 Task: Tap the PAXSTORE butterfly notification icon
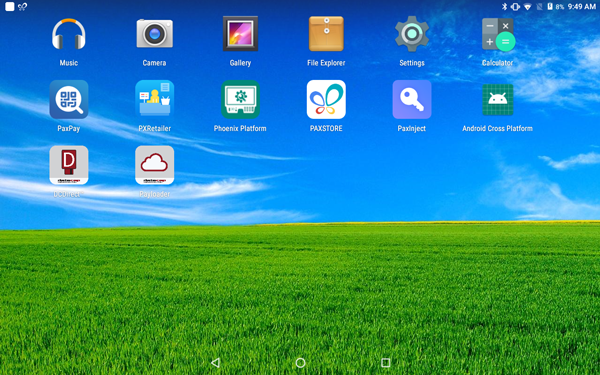click(x=22, y=7)
